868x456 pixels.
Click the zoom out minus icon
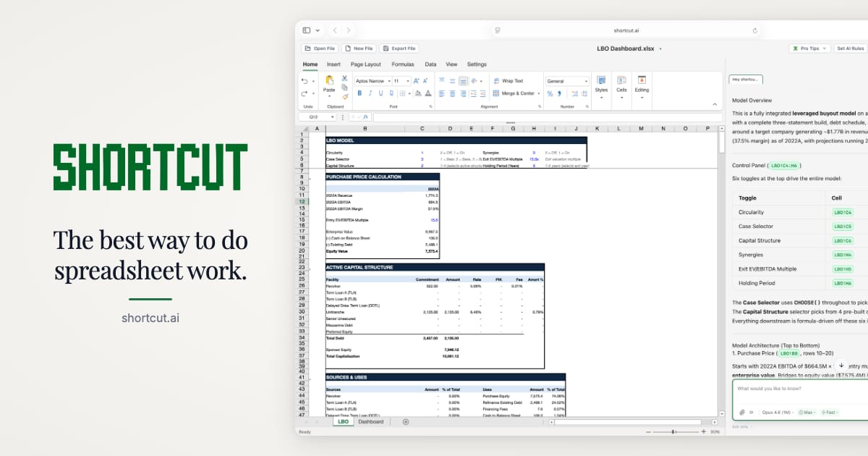pos(648,432)
